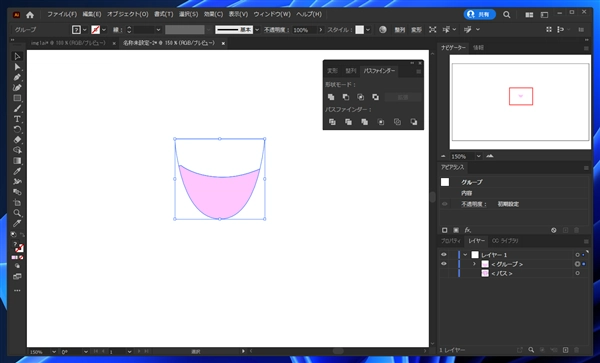Viewport: 600px width, 363px height.
Task: Select the Rectangle tool
Action: coord(17,98)
